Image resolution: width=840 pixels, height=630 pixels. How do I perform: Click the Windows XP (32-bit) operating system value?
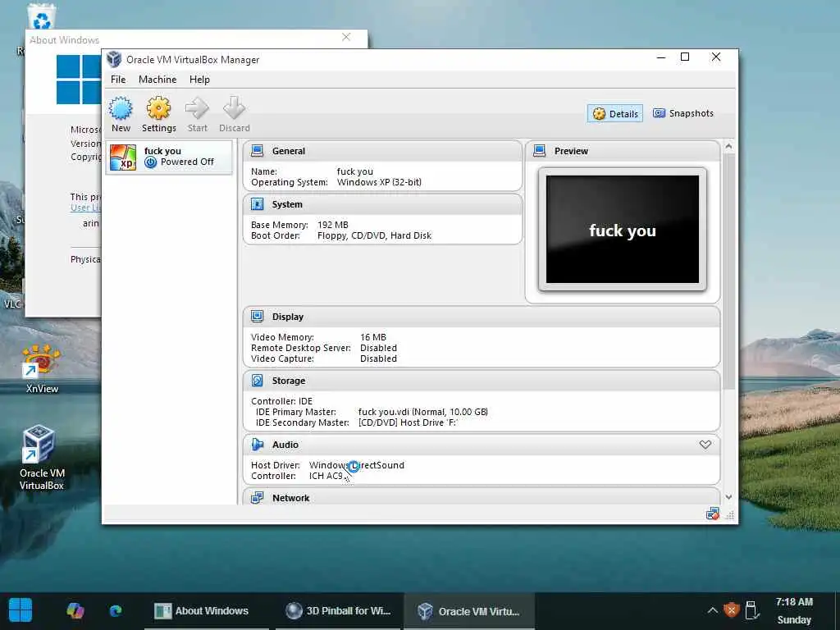[379, 182]
